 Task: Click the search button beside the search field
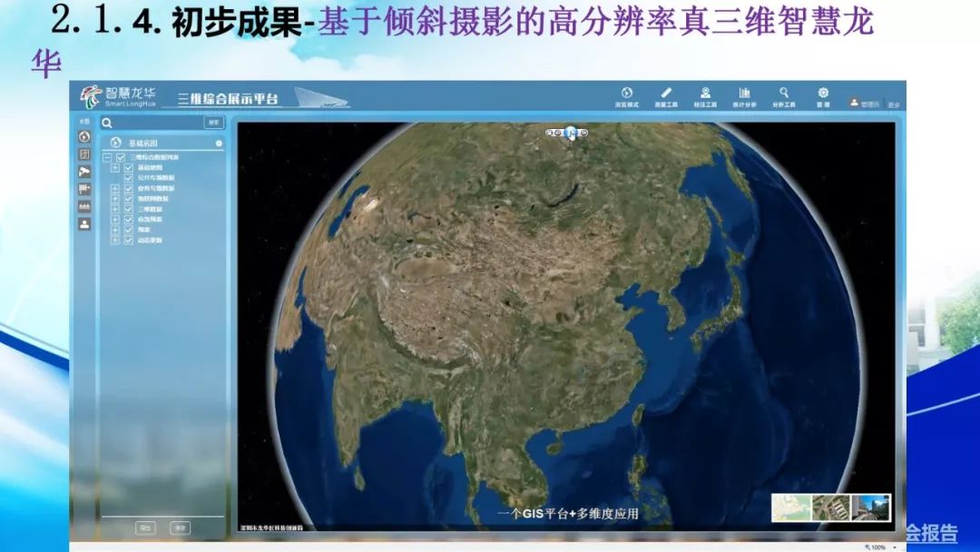[x=214, y=123]
